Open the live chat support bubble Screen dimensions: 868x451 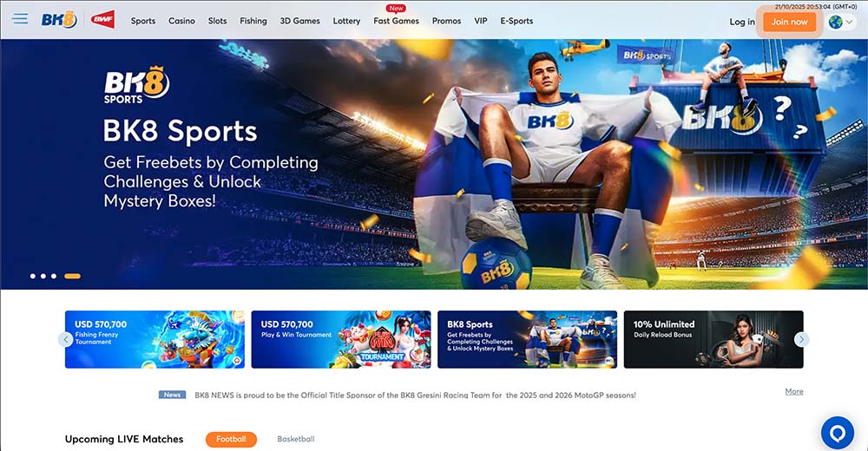pos(837,433)
